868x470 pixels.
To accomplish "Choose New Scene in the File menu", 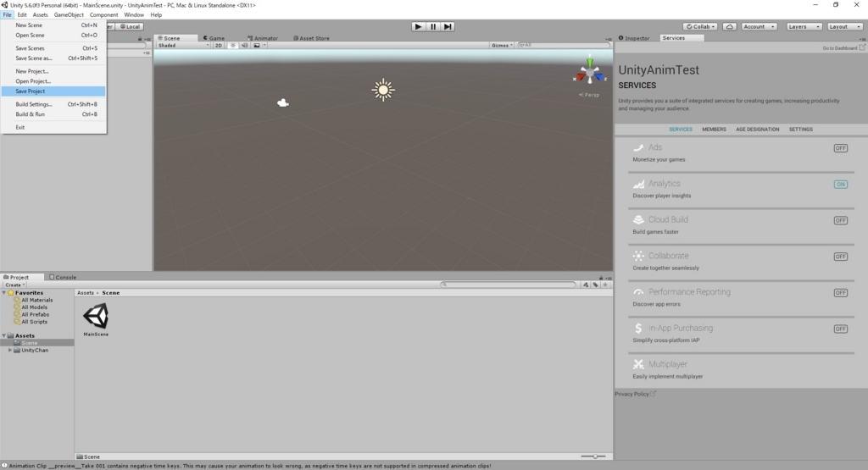I will 53,25.
